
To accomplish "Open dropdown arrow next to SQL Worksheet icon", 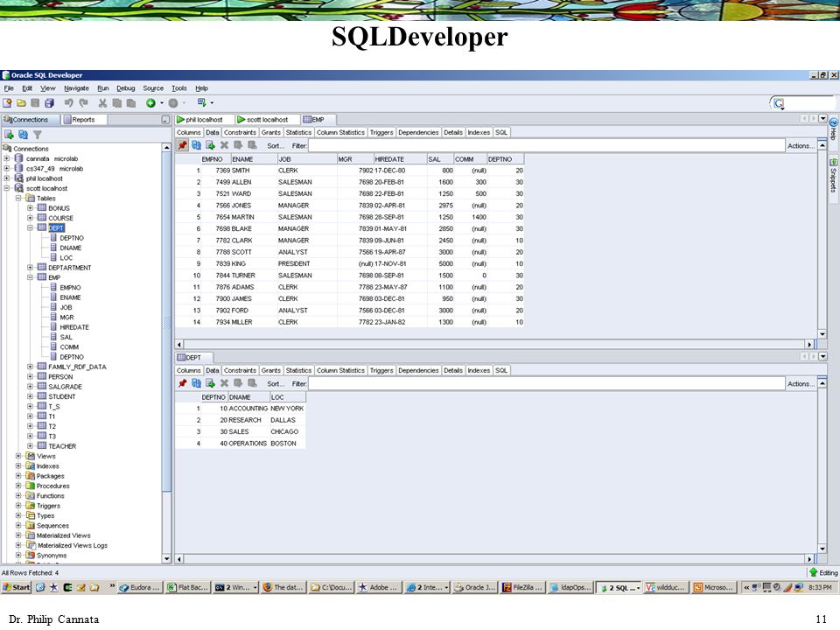I will pos(212,103).
